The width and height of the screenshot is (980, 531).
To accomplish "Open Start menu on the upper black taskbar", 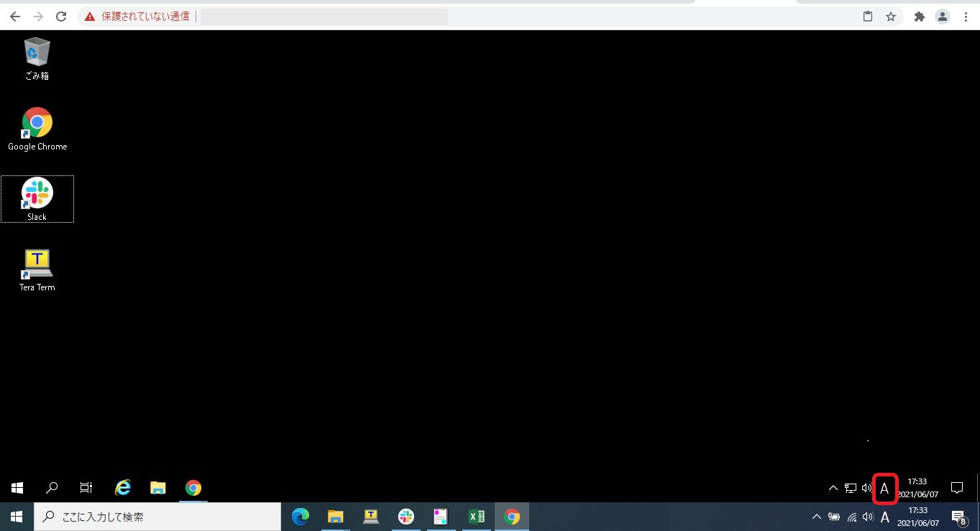I will (x=17, y=488).
